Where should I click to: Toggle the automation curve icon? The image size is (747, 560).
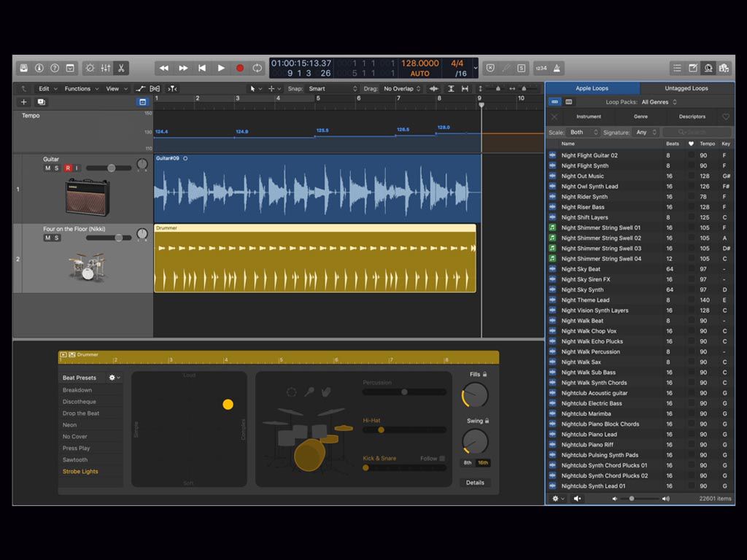coord(140,88)
